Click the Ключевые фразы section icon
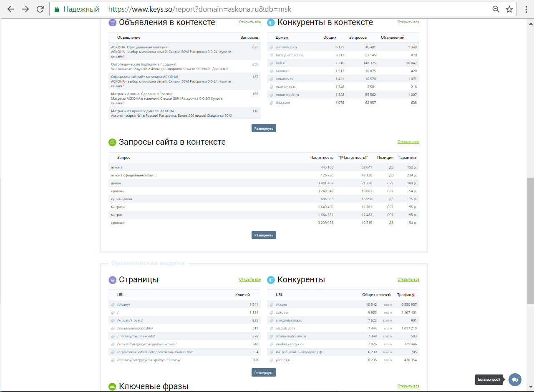This screenshot has width=534, height=392. [x=112, y=387]
